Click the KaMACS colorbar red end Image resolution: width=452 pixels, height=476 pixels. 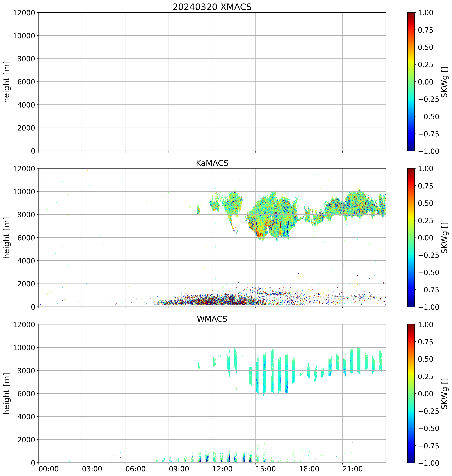coord(411,172)
